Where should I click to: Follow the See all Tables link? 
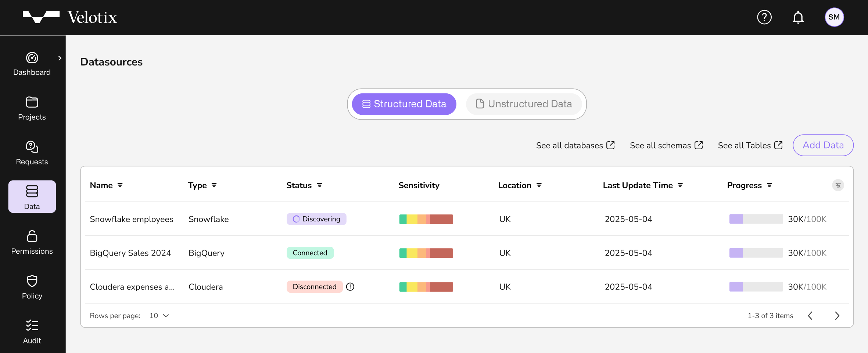750,146
